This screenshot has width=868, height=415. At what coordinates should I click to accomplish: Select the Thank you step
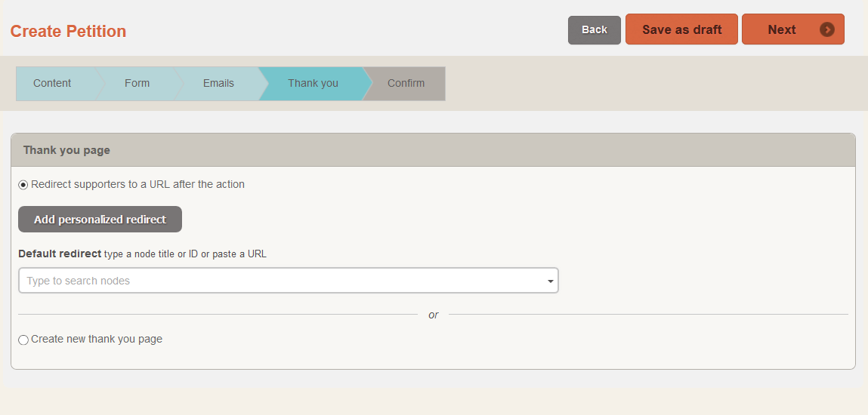tap(313, 84)
